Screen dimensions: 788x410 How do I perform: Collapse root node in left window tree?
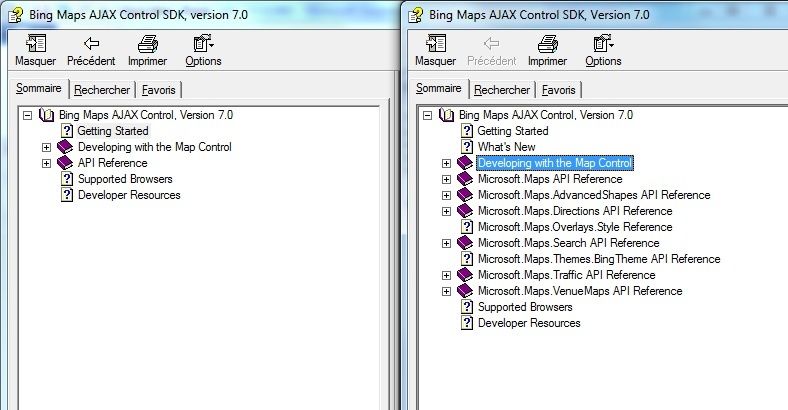(x=28, y=116)
